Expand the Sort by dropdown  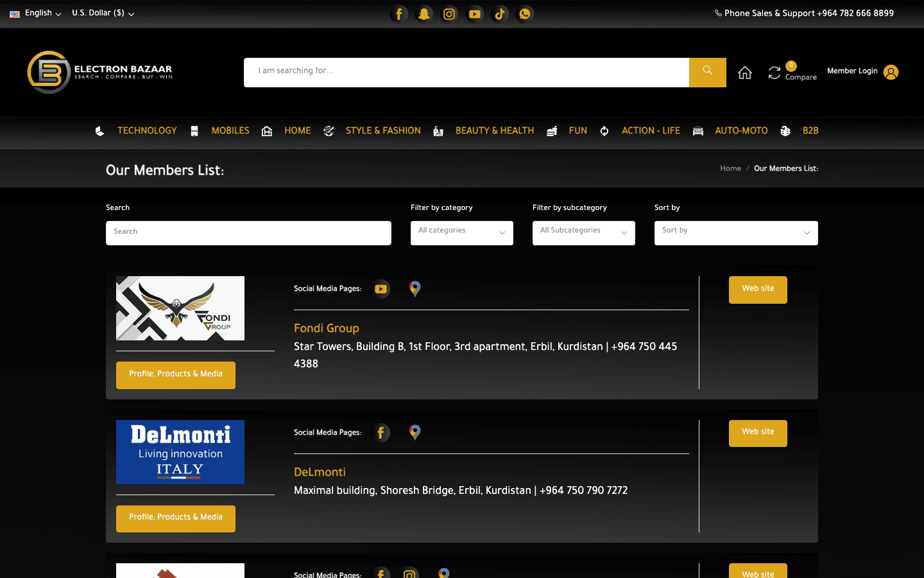(x=736, y=233)
